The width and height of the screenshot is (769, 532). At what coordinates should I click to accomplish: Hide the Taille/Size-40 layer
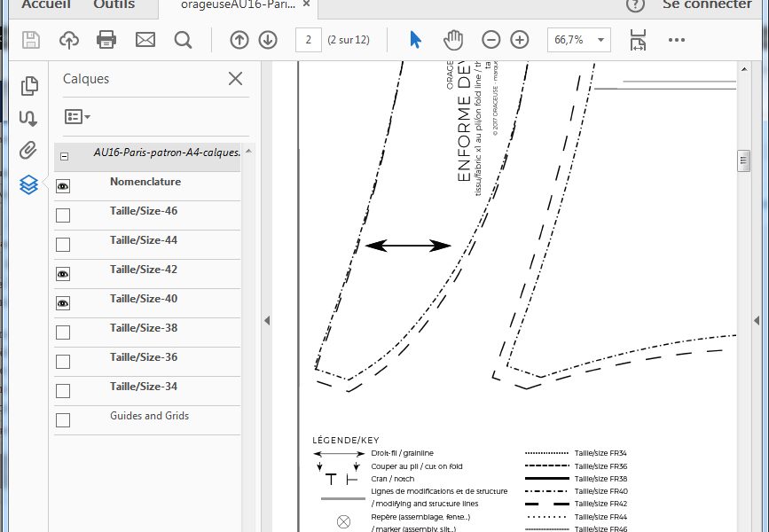63,303
